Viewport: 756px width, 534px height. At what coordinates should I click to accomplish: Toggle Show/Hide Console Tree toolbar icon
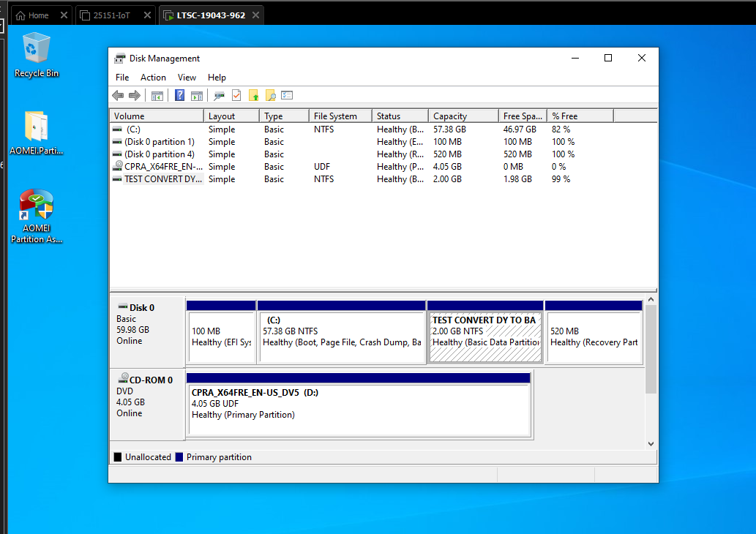157,95
